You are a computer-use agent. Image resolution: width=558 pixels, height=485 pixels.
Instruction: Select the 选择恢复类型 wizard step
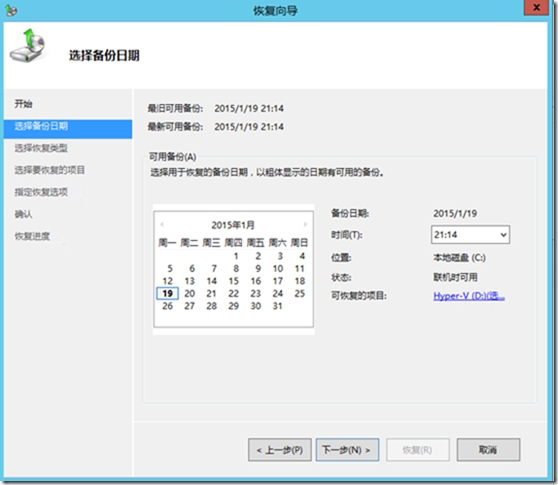[x=41, y=148]
